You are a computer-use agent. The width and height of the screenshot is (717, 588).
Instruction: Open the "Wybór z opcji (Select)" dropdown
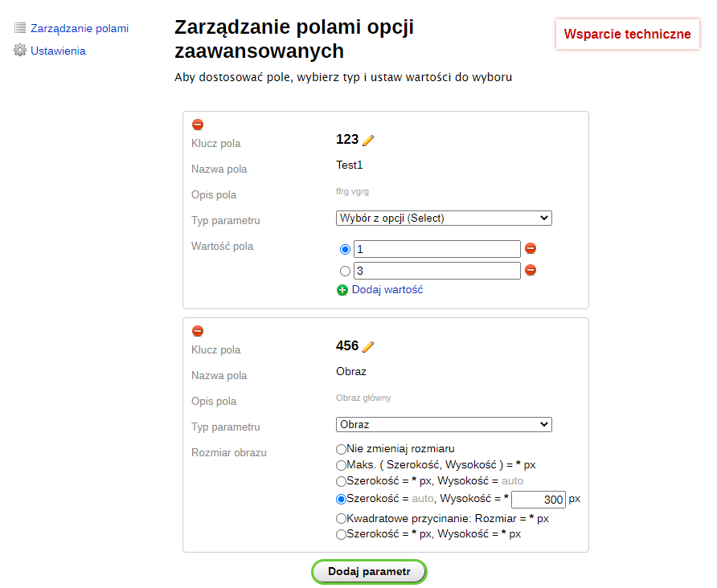[x=444, y=217]
